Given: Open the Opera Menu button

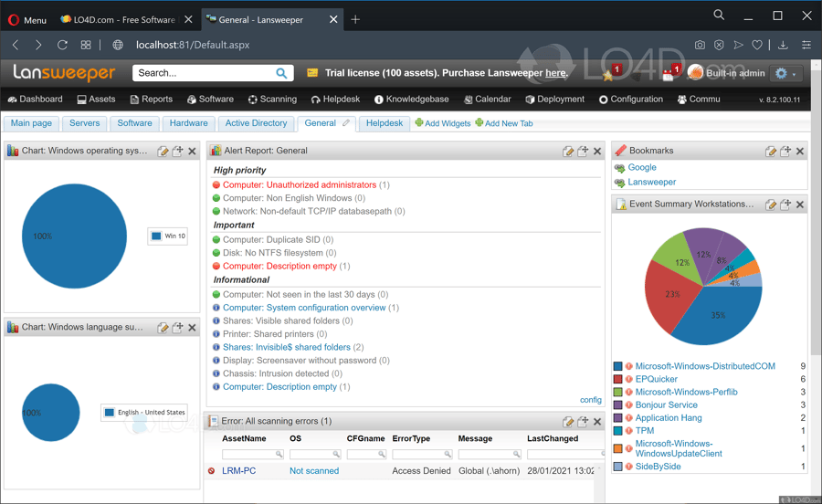Looking at the screenshot, I should [x=27, y=20].
